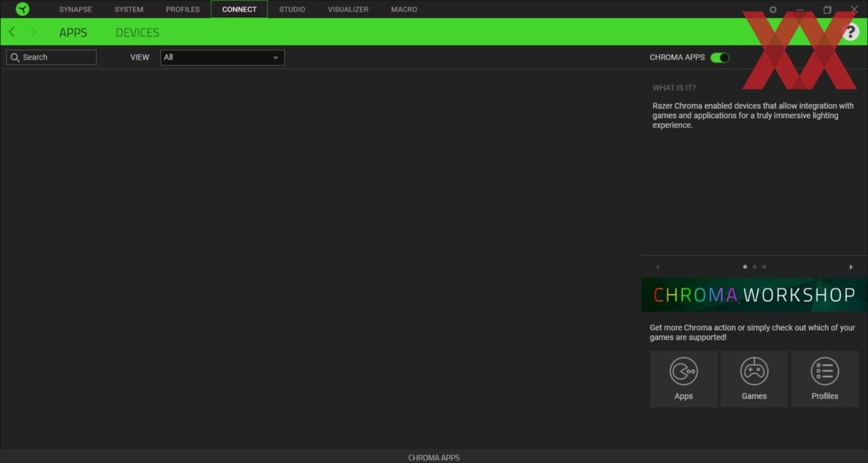Go forward with the right arrow
This screenshot has width=868, height=463.
(x=33, y=32)
